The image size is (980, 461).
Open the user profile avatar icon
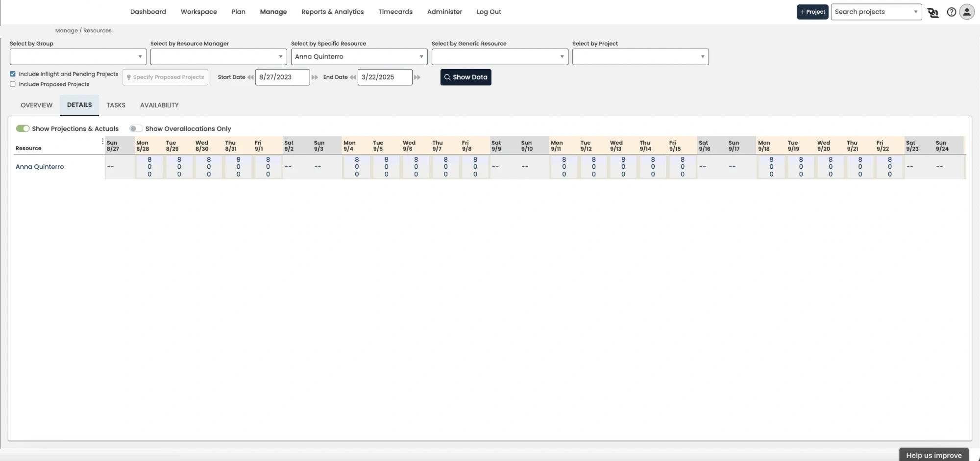tap(967, 12)
